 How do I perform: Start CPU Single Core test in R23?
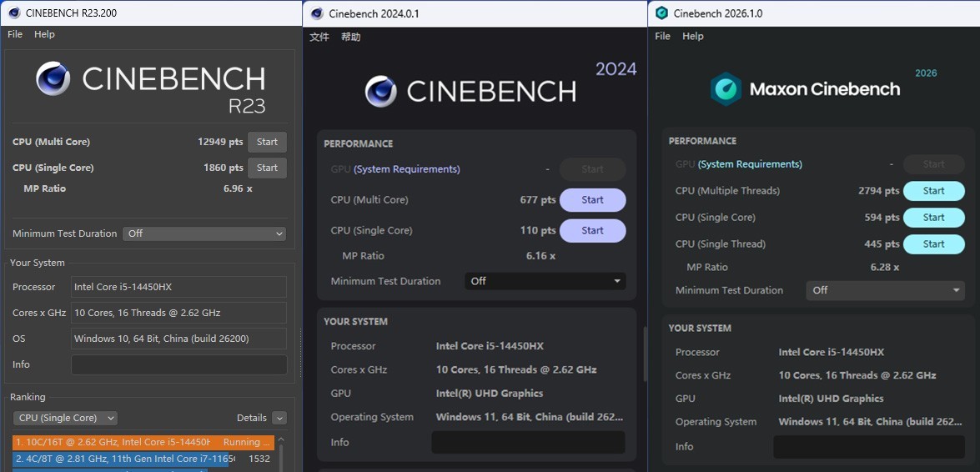click(x=267, y=168)
